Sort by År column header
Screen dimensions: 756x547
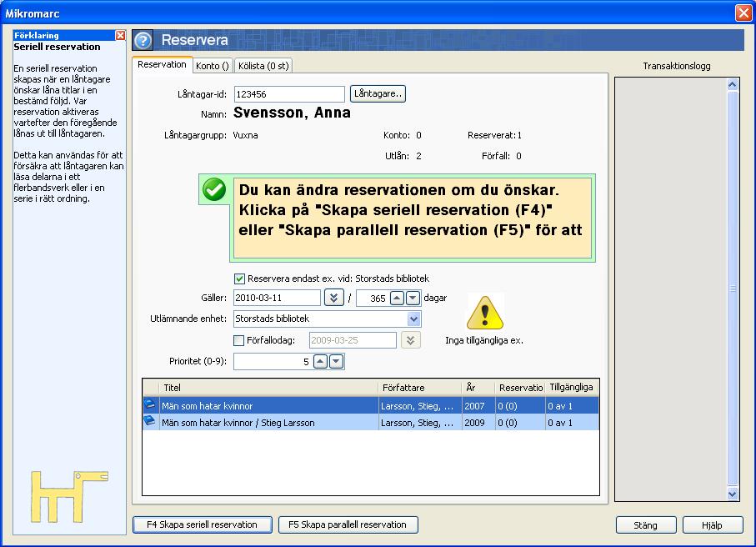(478, 388)
